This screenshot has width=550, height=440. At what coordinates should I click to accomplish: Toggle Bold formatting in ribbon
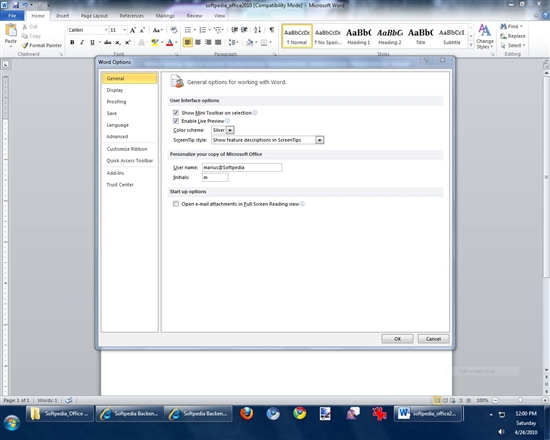[72, 42]
